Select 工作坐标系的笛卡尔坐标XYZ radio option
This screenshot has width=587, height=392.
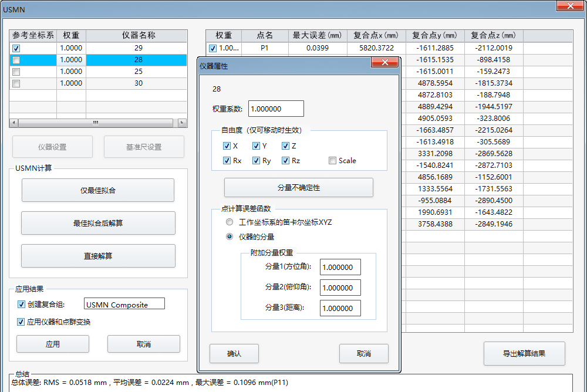pos(230,222)
